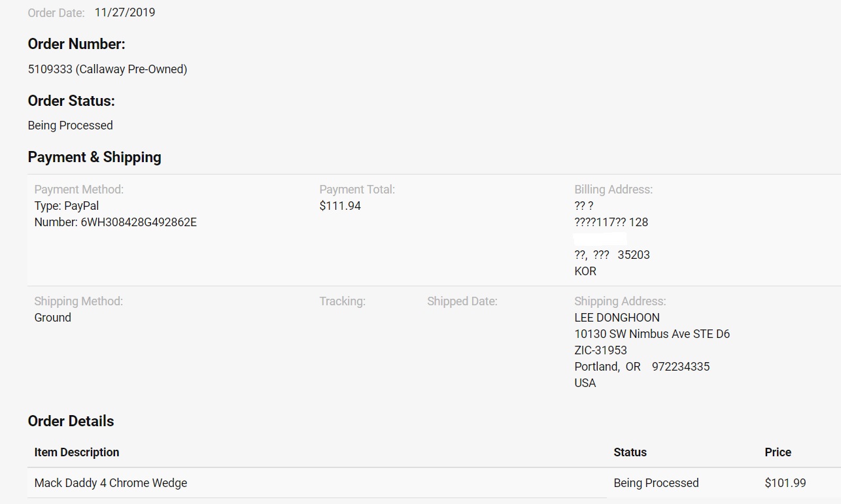This screenshot has height=504, width=841.
Task: Click the item price $101.99
Action: [785, 483]
